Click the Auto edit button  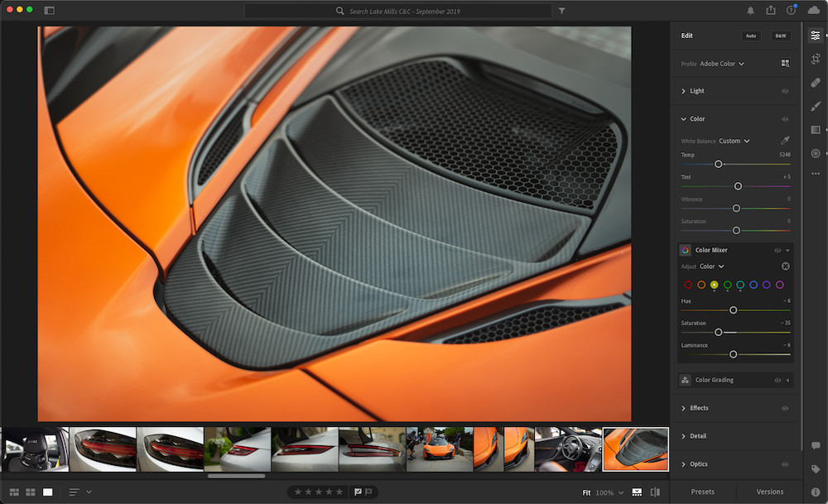tap(751, 36)
